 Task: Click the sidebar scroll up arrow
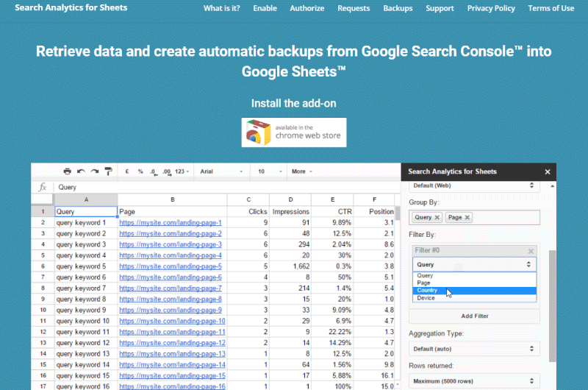click(x=553, y=186)
